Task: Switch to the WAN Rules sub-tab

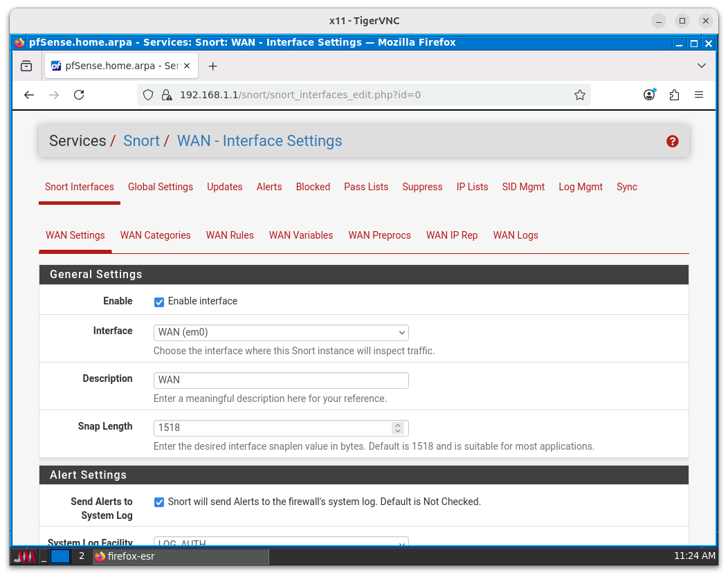Action: click(x=230, y=235)
